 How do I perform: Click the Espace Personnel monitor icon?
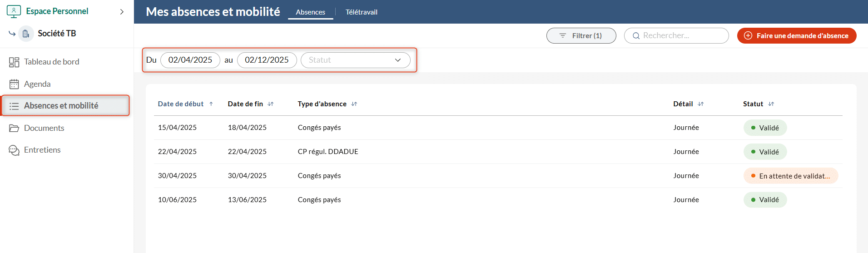14,11
